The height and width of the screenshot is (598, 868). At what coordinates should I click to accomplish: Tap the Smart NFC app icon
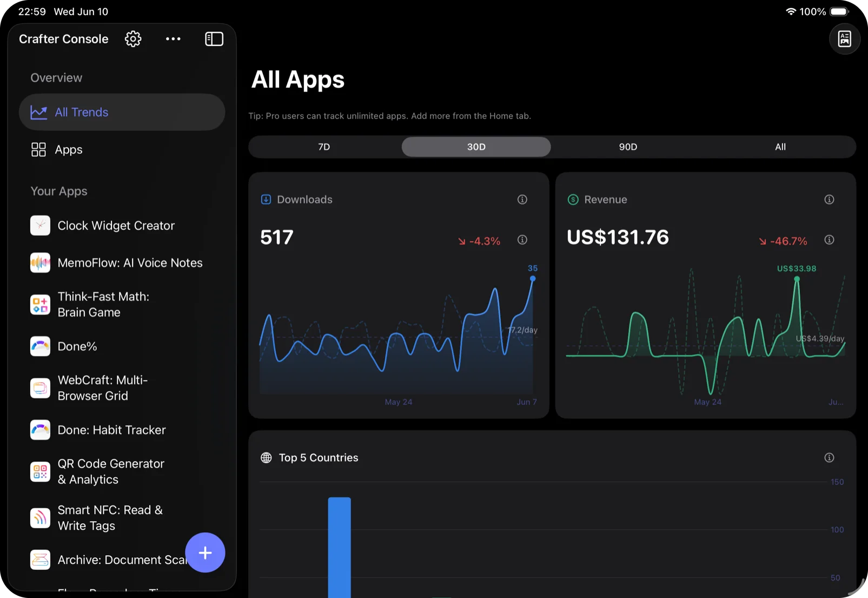[40, 518]
